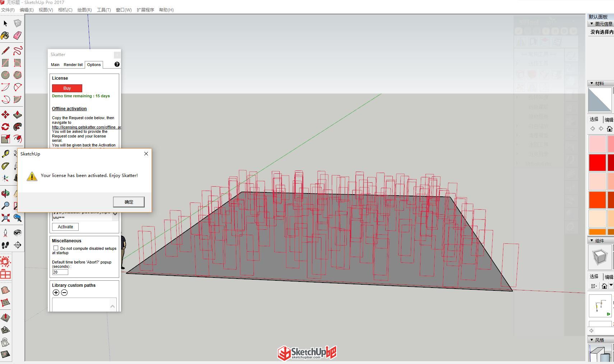The image size is (614, 364).
Task: Switch to Skatter Render list tab
Action: click(73, 65)
